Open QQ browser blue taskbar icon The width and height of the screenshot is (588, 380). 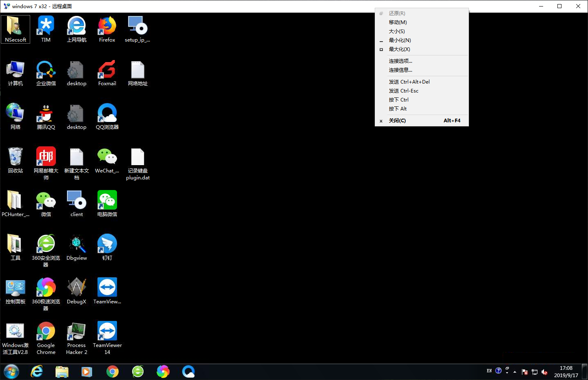(x=188, y=371)
